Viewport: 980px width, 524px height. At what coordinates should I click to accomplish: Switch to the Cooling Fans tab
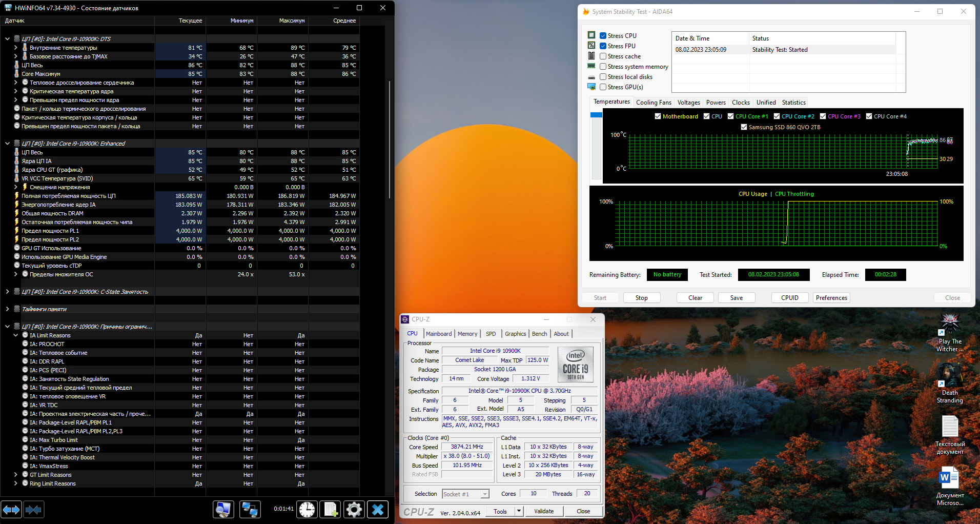click(x=653, y=103)
